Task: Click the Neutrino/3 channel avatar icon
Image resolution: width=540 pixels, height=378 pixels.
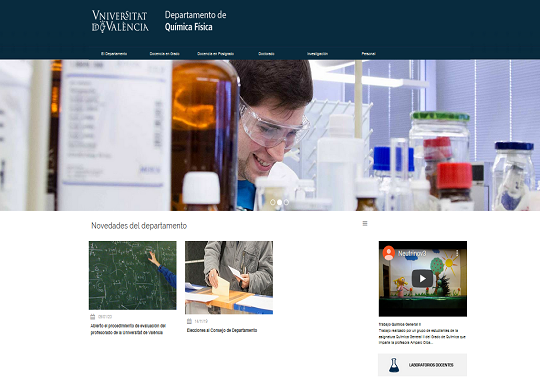Action: click(389, 253)
